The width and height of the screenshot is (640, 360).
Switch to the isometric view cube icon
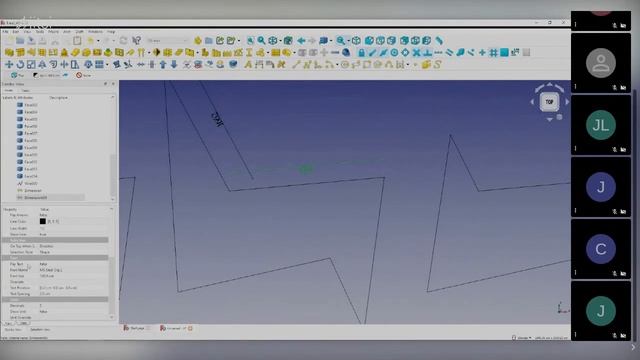[356, 40]
